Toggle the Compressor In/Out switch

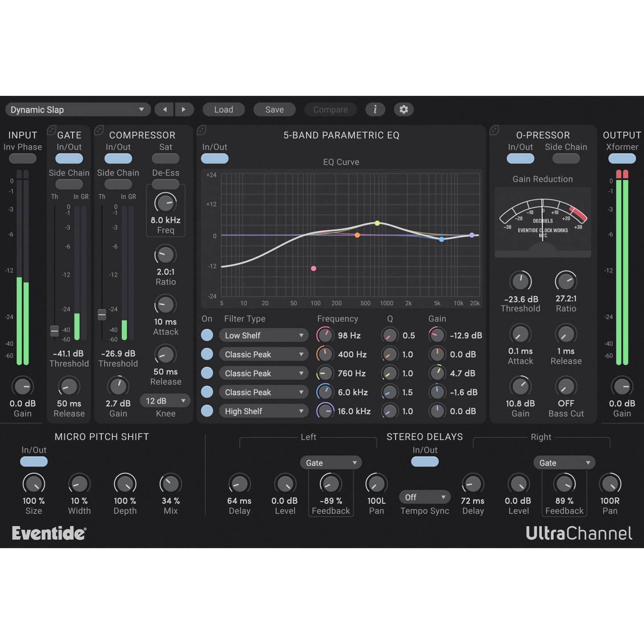point(118,158)
